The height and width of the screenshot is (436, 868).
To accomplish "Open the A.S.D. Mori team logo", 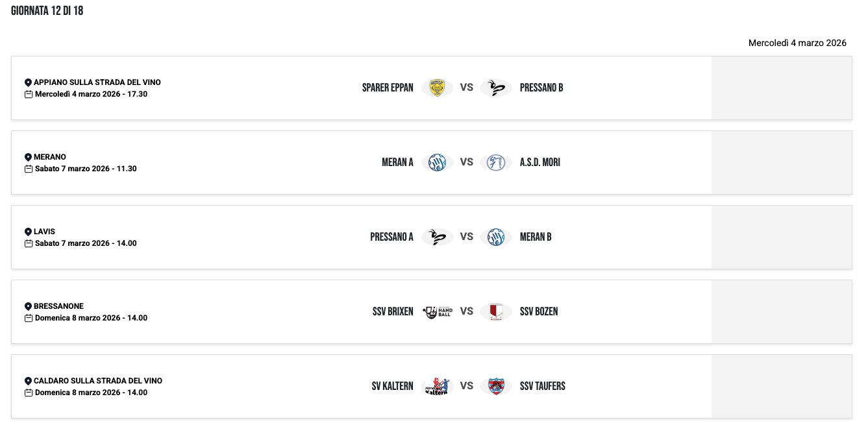I will (x=496, y=162).
